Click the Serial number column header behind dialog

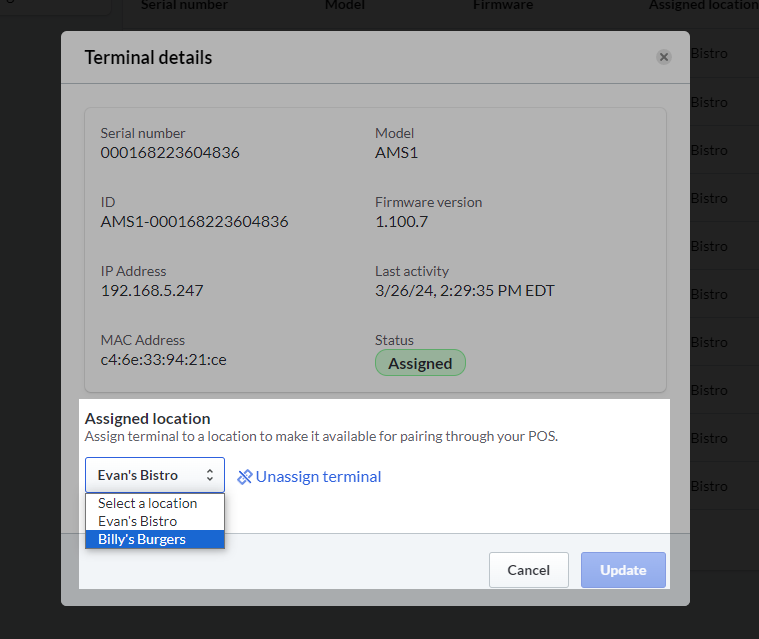click(184, 5)
